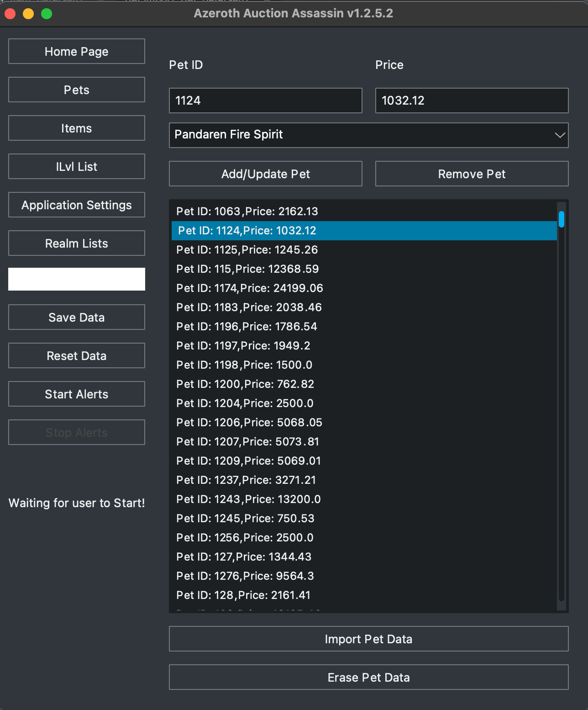Select row Pet ID: 128,Price: 2161.41

[x=364, y=595]
